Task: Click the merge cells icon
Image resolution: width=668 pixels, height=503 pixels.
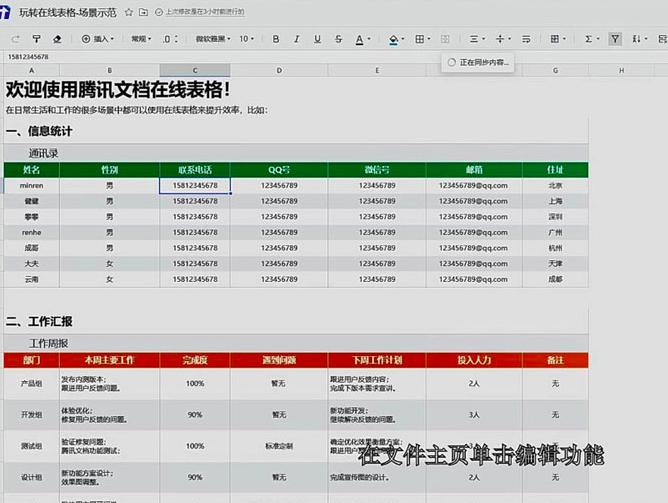Action: 446,39
